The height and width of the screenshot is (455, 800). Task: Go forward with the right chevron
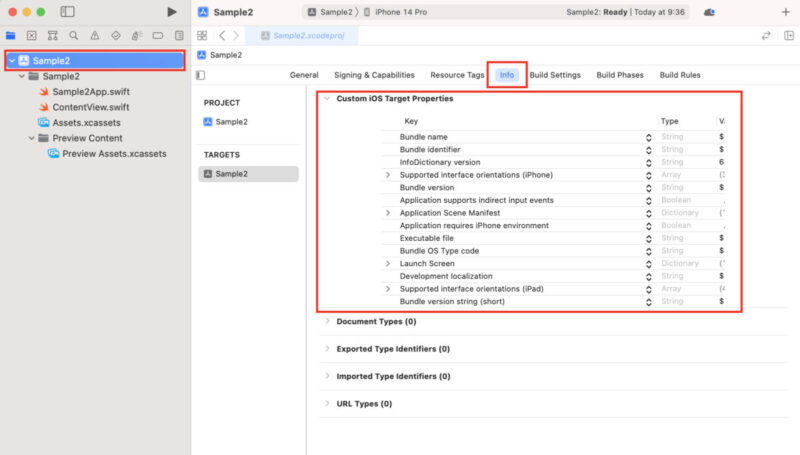coord(236,35)
